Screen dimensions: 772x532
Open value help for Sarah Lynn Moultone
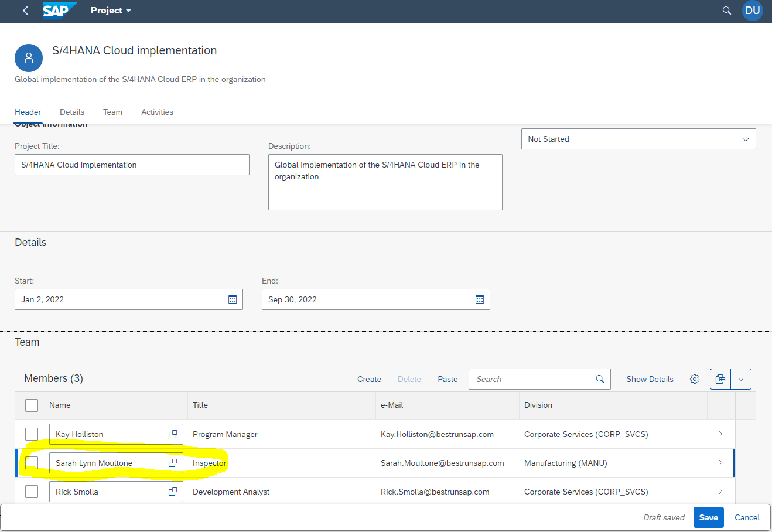[x=173, y=463]
